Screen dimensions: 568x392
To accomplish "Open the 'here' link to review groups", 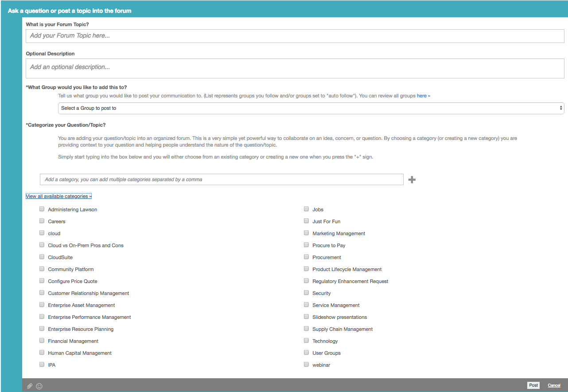I will pyautogui.click(x=422, y=96).
